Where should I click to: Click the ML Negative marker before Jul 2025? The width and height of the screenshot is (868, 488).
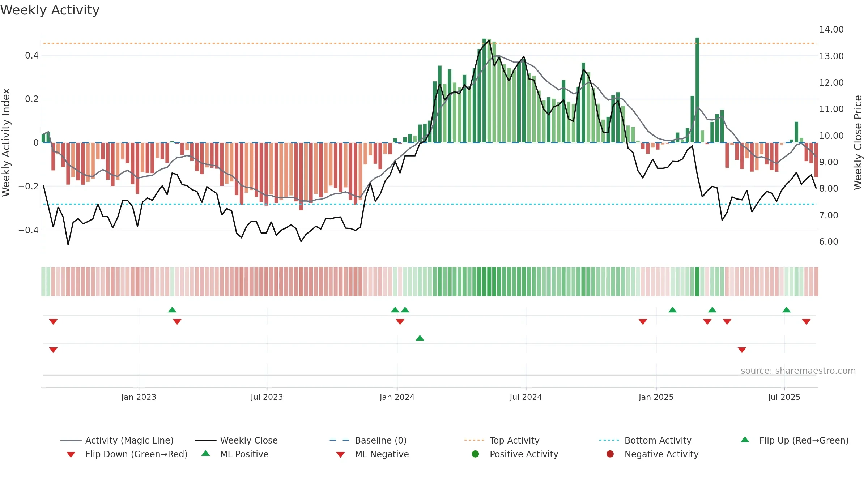742,350
